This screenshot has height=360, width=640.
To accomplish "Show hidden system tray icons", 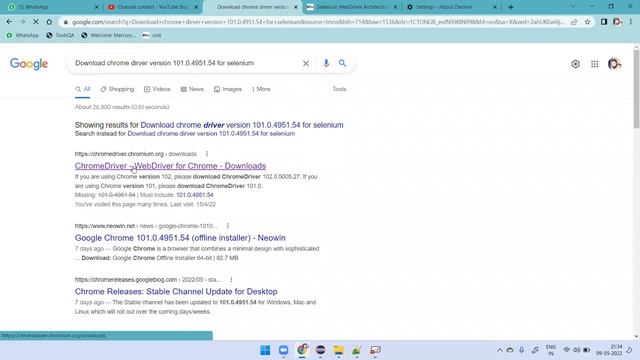I will 500,350.
